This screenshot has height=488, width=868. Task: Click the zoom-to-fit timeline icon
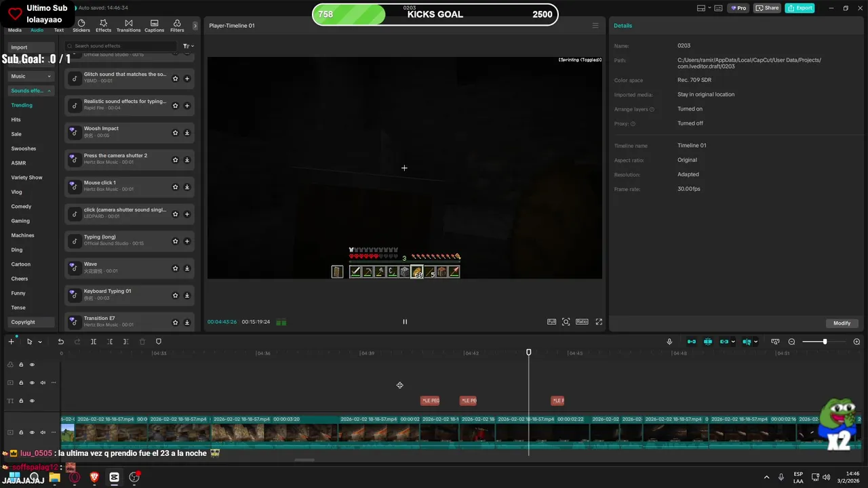click(x=775, y=342)
